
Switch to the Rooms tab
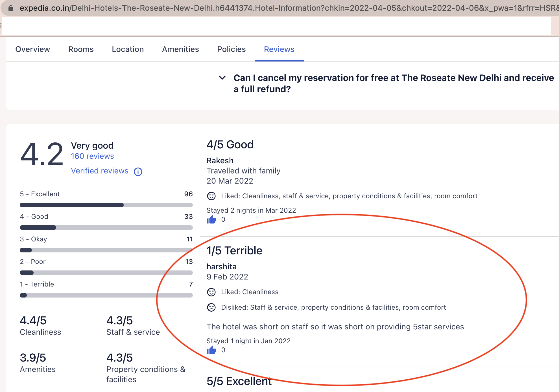81,49
